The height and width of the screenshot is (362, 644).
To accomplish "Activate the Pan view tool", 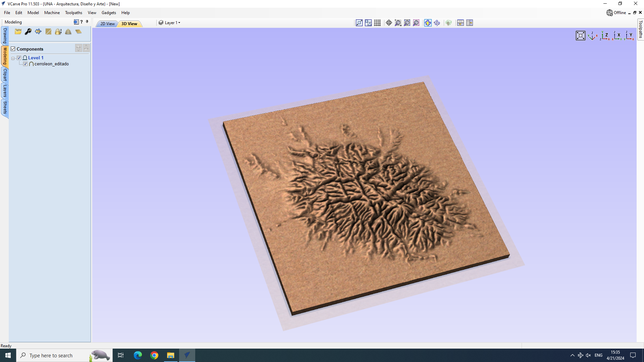I will pyautogui.click(x=389, y=23).
